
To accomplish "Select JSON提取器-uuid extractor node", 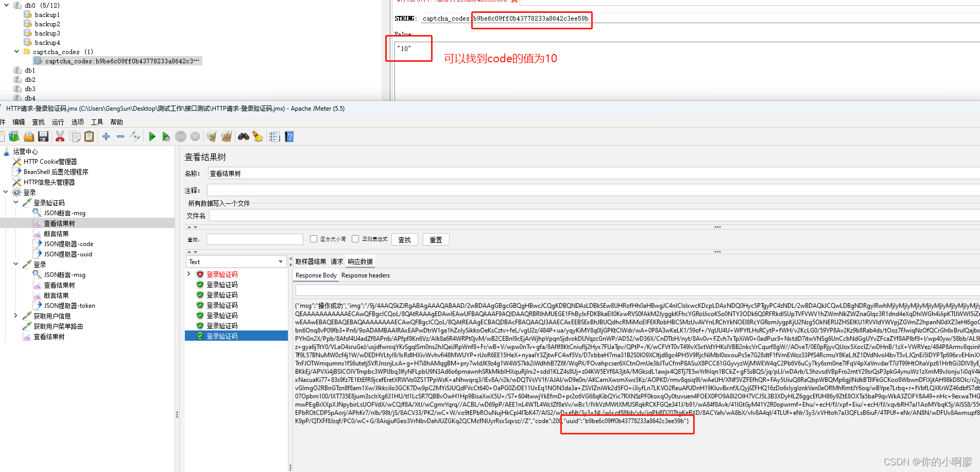I will pos(68,254).
